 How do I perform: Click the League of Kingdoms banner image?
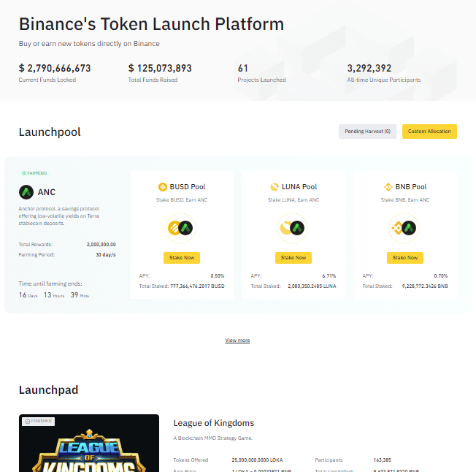(x=89, y=444)
